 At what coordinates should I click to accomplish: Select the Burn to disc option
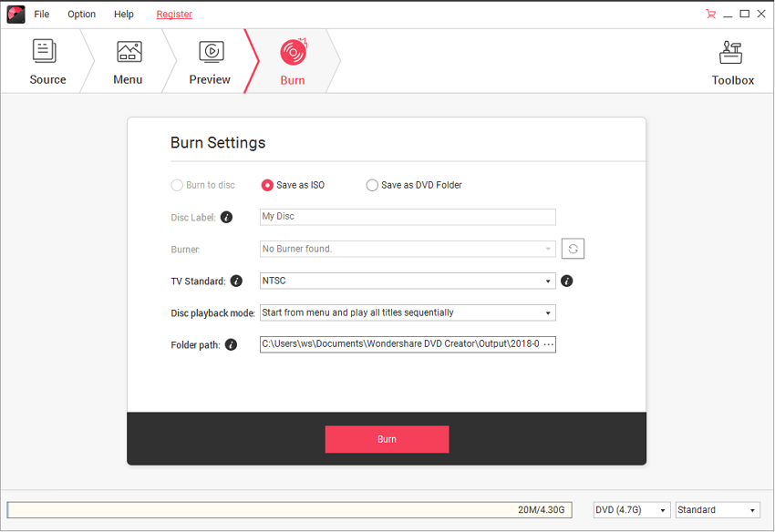(x=177, y=185)
